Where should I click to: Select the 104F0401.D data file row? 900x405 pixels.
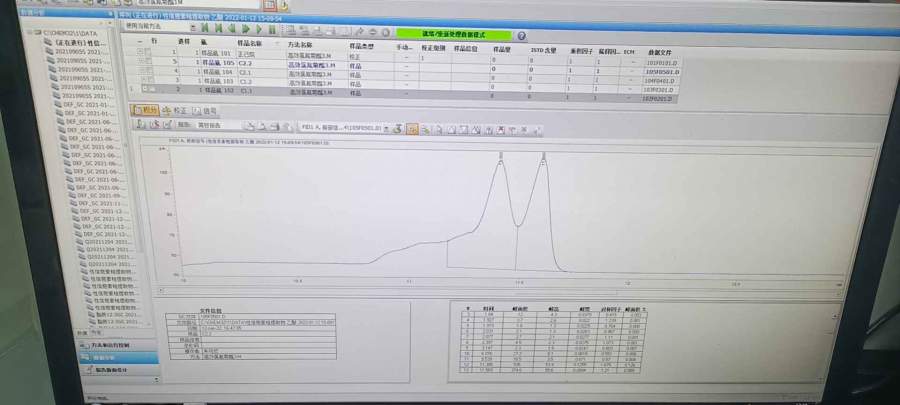662,81
